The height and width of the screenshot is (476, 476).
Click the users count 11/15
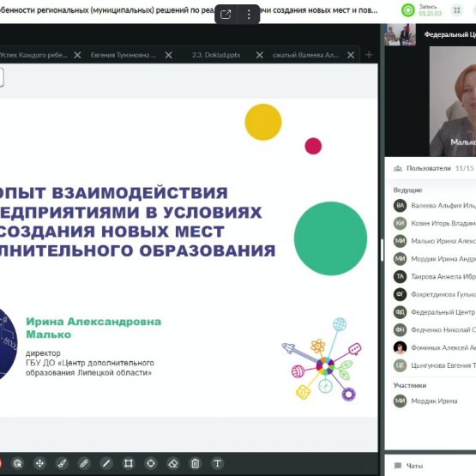tap(465, 168)
